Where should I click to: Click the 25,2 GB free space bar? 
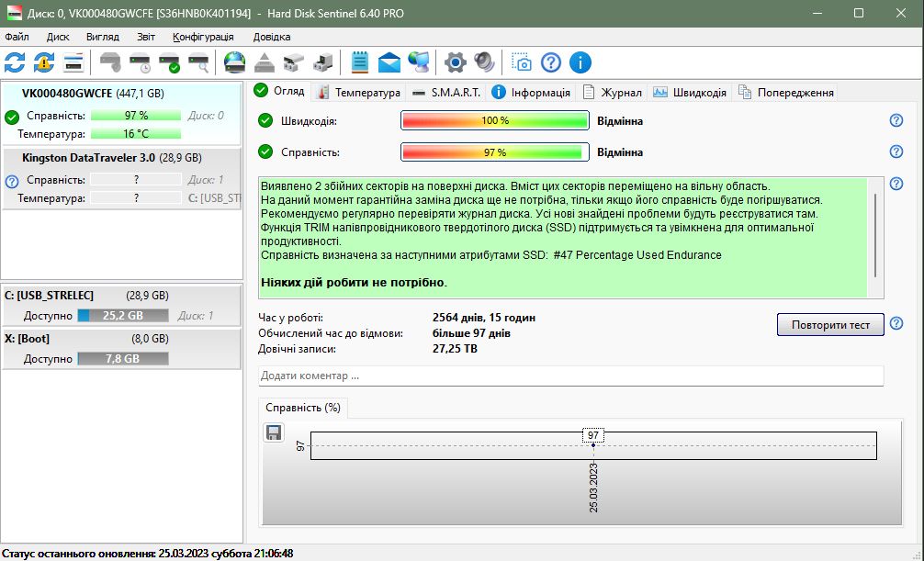pyautogui.click(x=123, y=315)
